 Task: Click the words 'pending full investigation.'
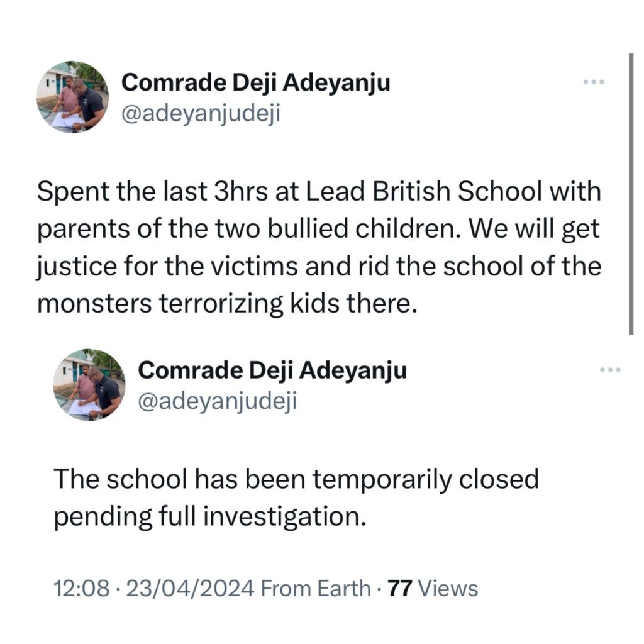click(x=210, y=516)
